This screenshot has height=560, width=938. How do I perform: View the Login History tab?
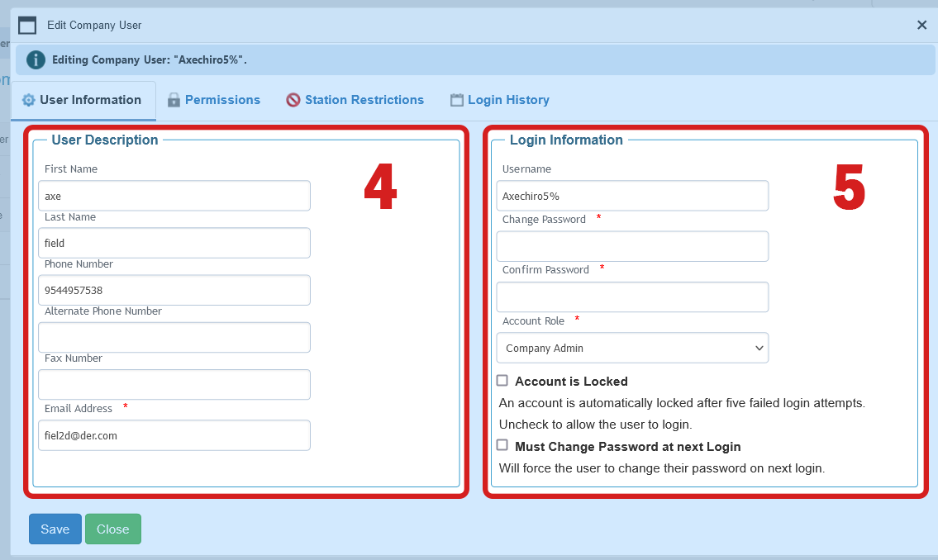coord(507,99)
